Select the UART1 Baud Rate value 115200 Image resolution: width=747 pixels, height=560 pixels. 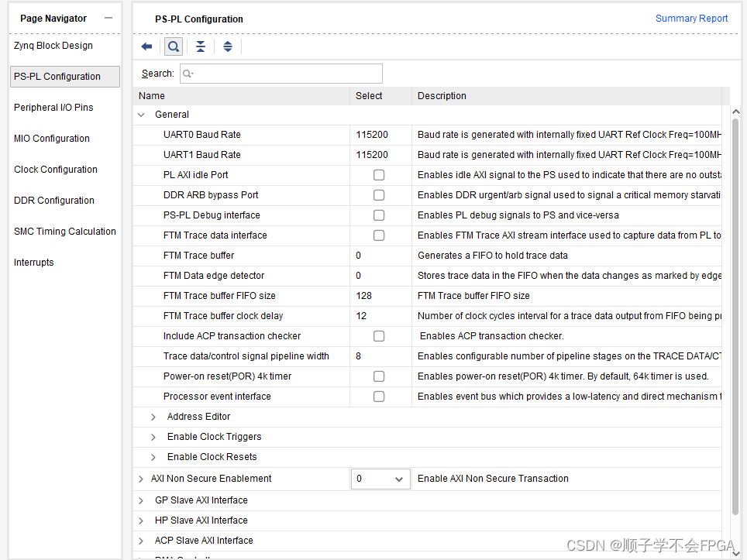pyautogui.click(x=372, y=155)
